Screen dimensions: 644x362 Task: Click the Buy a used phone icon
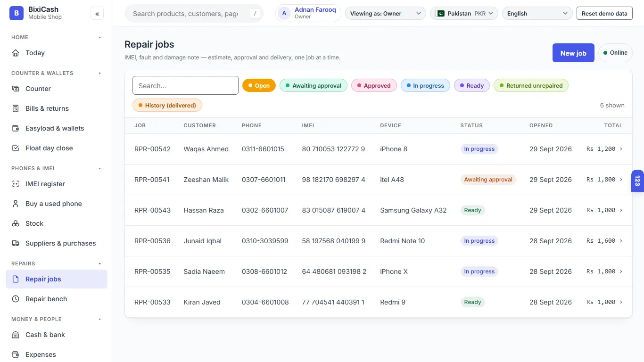pyautogui.click(x=16, y=204)
